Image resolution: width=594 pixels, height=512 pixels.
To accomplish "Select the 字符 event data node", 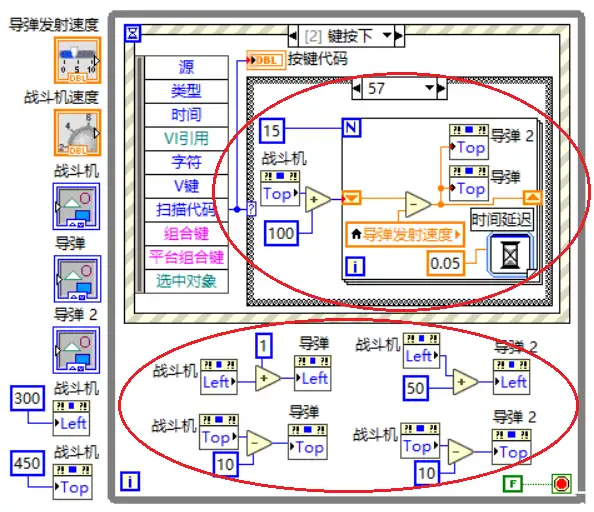I will [x=186, y=162].
